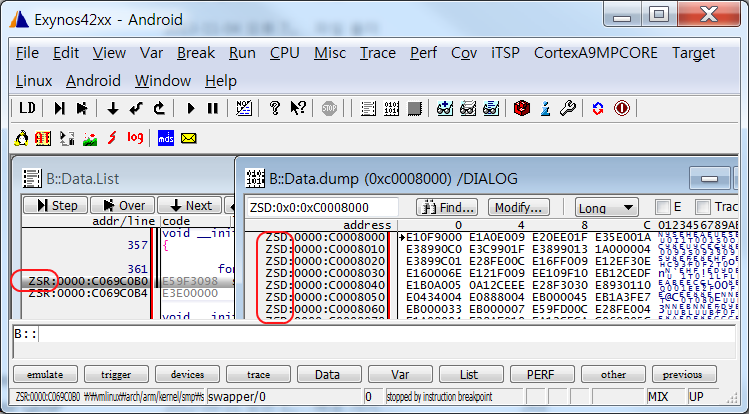This screenshot has height=414, width=749.
Task: Click the Find... button
Action: pos(446,207)
